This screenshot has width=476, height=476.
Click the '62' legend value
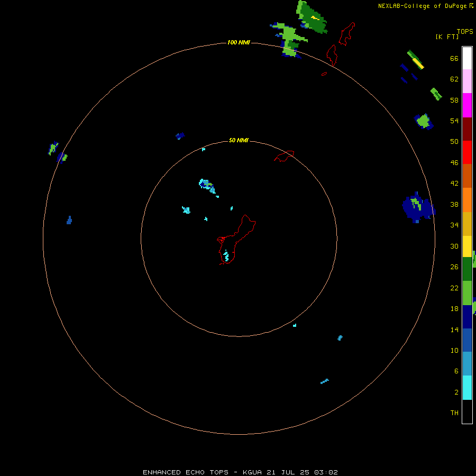click(454, 79)
